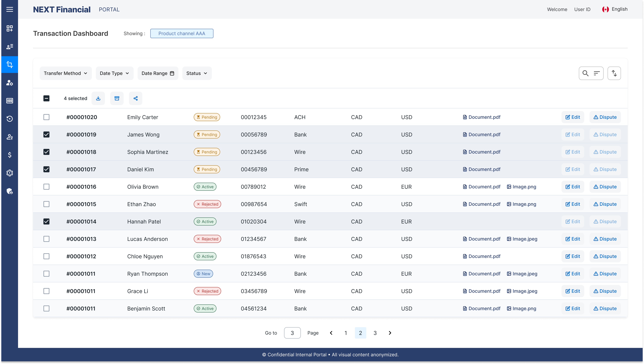Screen dimensions: 644x364
Task: Select the history icon in the sidebar
Action: 10,119
